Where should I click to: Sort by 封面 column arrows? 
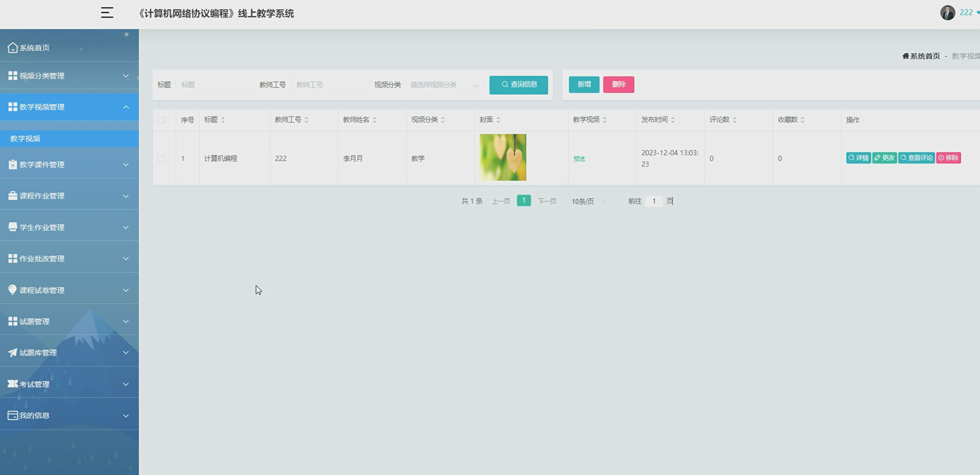coord(498,120)
